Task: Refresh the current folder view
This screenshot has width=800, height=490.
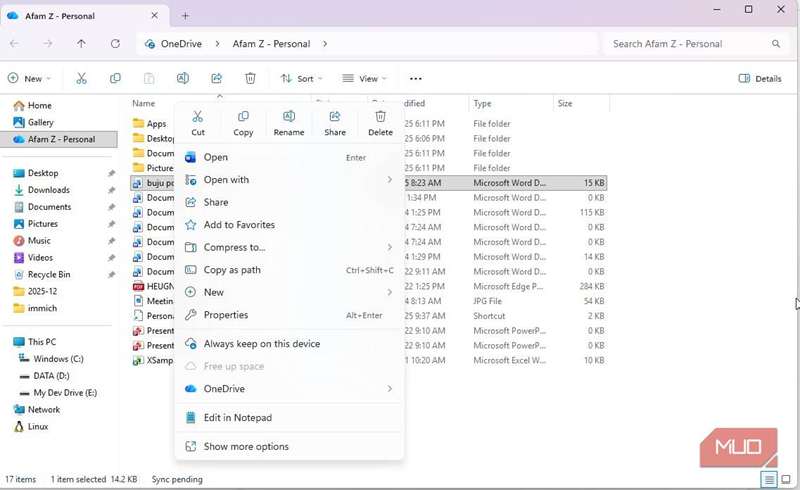Action: [115, 44]
